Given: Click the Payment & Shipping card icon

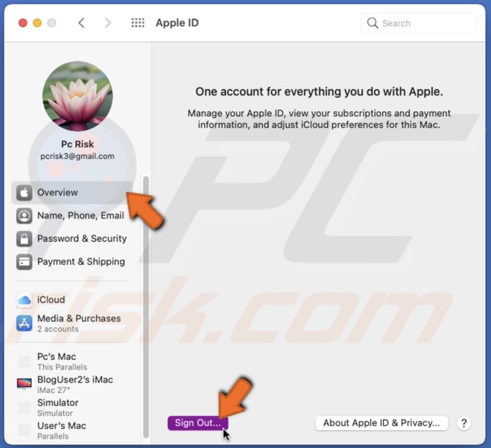Looking at the screenshot, I should 24,262.
